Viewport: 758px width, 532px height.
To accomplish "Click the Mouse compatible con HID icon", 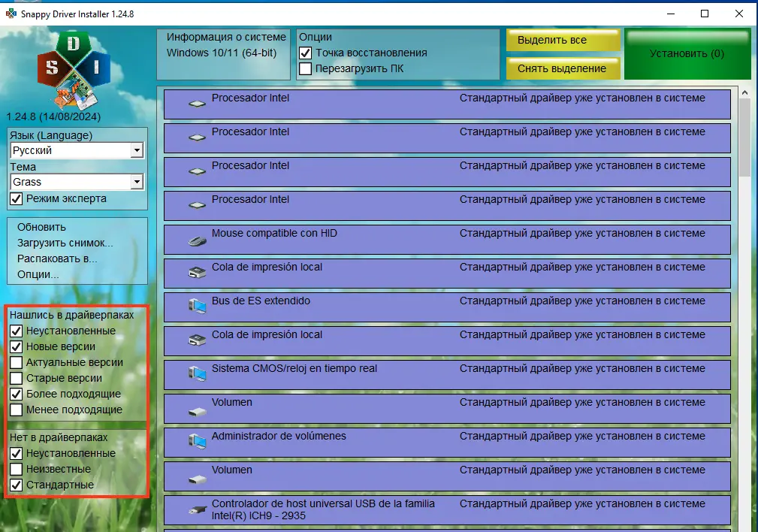I will pyautogui.click(x=198, y=241).
